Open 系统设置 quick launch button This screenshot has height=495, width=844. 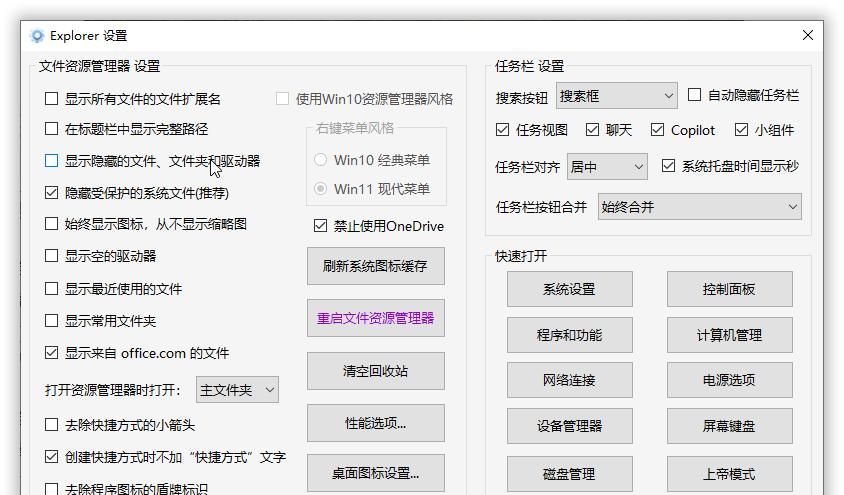[x=569, y=289]
